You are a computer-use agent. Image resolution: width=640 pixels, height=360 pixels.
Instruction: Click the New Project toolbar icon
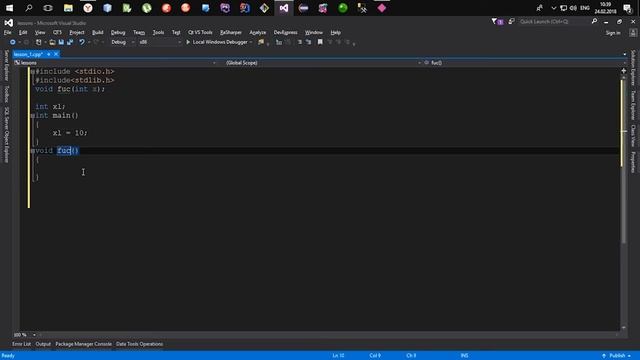point(38,42)
